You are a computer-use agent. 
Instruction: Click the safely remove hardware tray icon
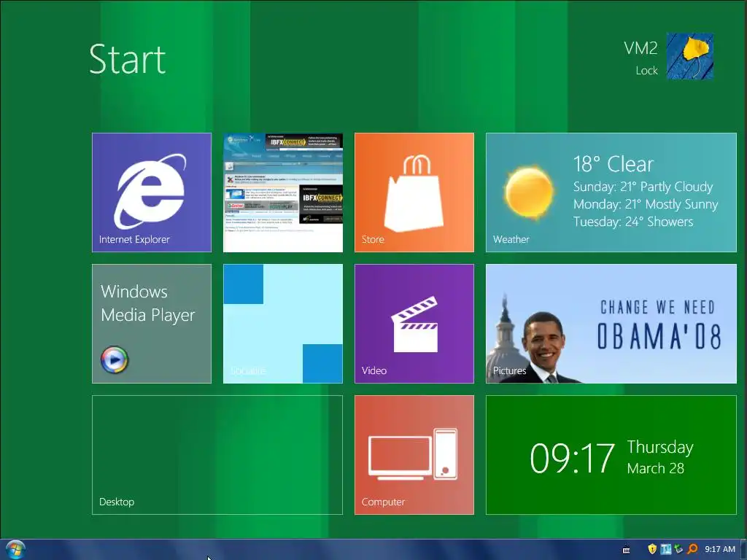coord(679,549)
